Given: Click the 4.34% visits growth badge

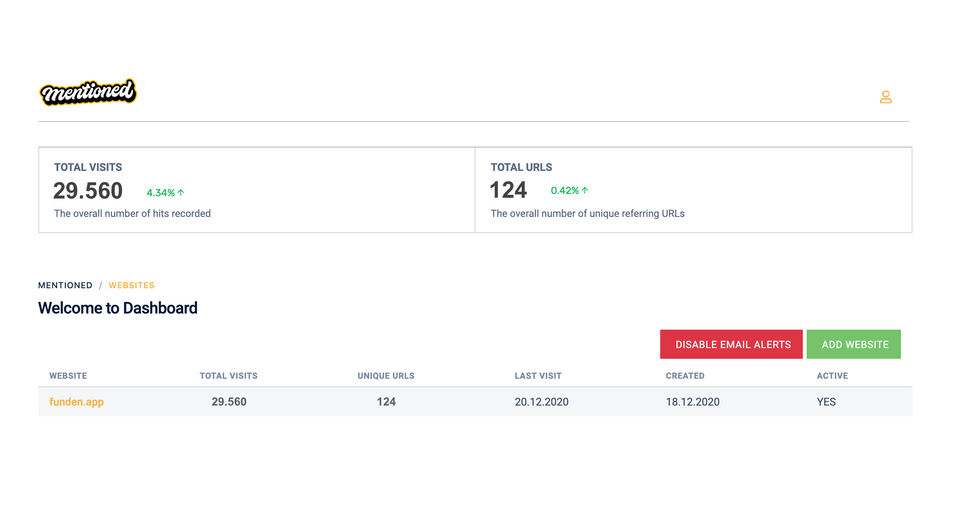Looking at the screenshot, I should pos(160,192).
